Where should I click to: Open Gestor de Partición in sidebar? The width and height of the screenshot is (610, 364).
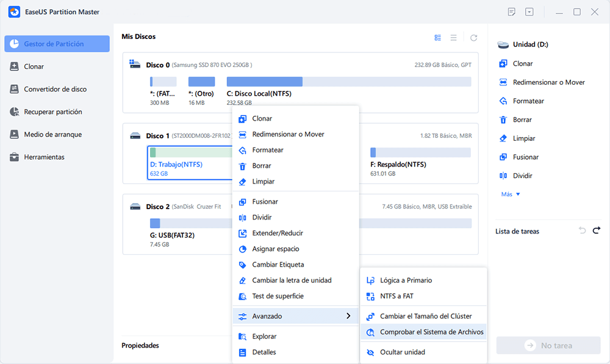click(x=57, y=43)
